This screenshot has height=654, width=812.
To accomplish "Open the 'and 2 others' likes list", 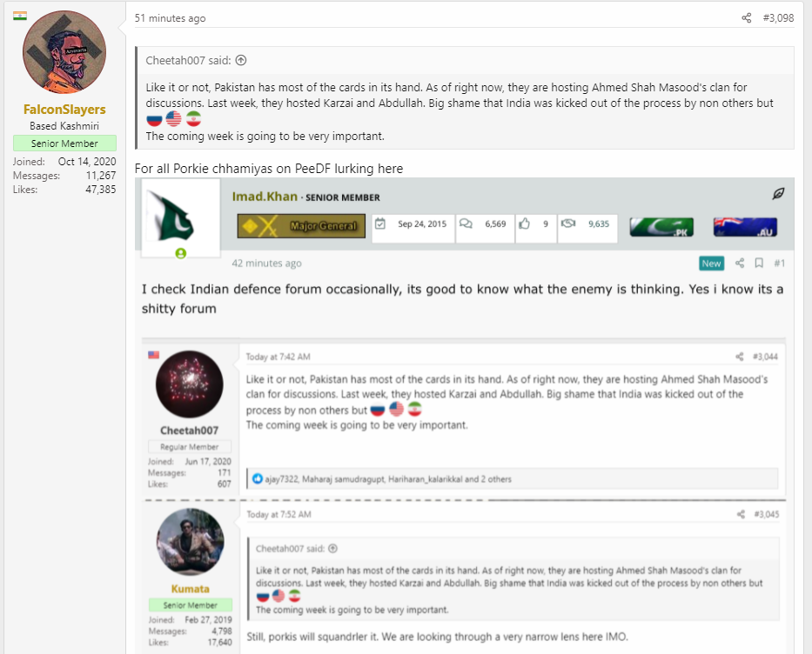I will click(x=488, y=479).
